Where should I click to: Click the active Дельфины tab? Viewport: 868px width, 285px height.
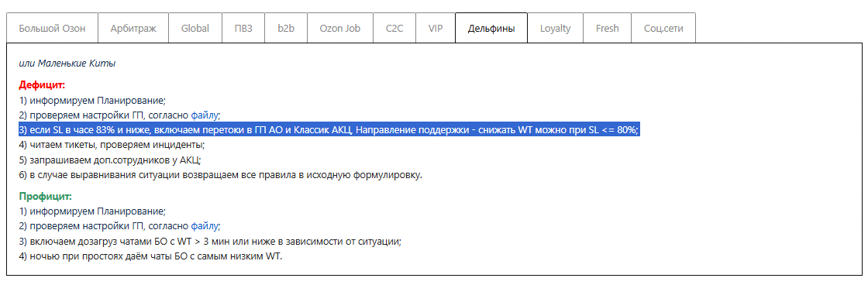[x=491, y=28]
